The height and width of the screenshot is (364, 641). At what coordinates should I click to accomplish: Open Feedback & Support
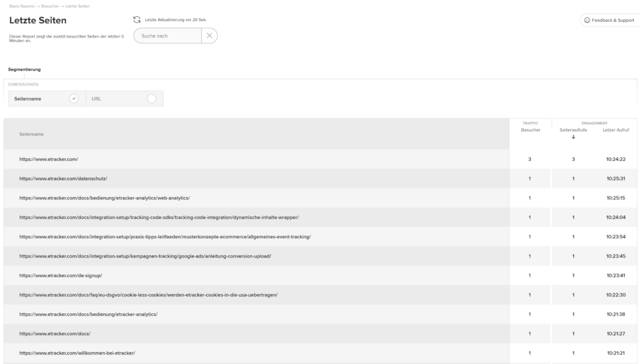pos(610,20)
